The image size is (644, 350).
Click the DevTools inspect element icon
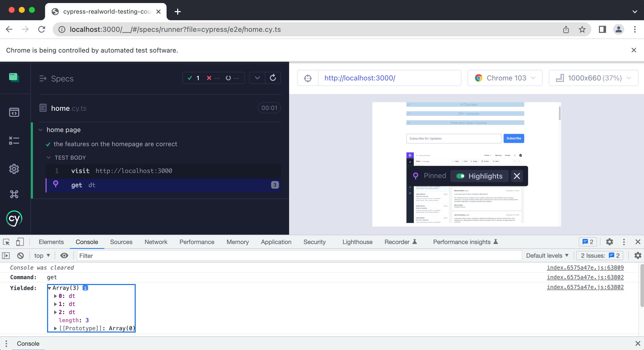[x=6, y=242]
